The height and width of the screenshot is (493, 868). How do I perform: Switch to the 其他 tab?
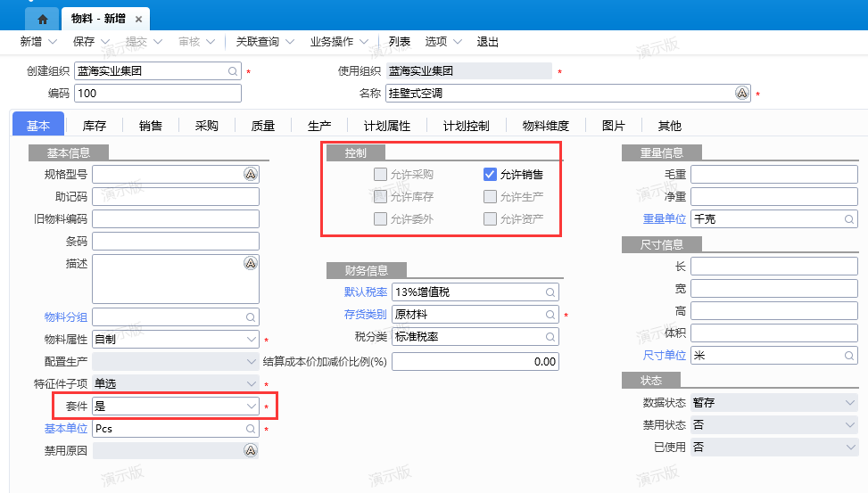pos(669,126)
